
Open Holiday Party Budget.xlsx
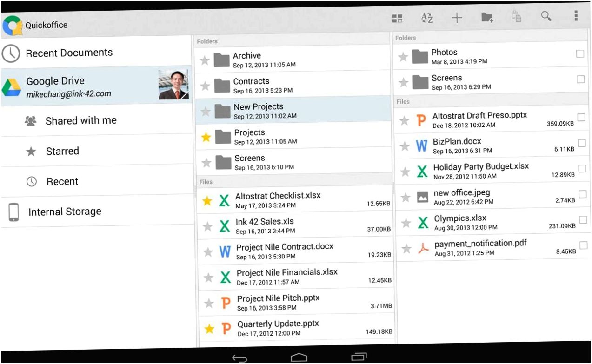pos(493,171)
